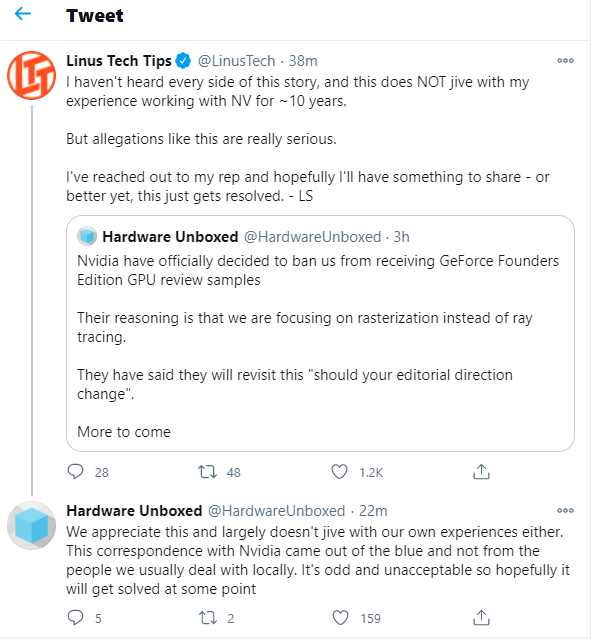Viewport: 615px width, 640px height.
Task: Open the Linus Tech Tips display name
Action: tap(119, 61)
